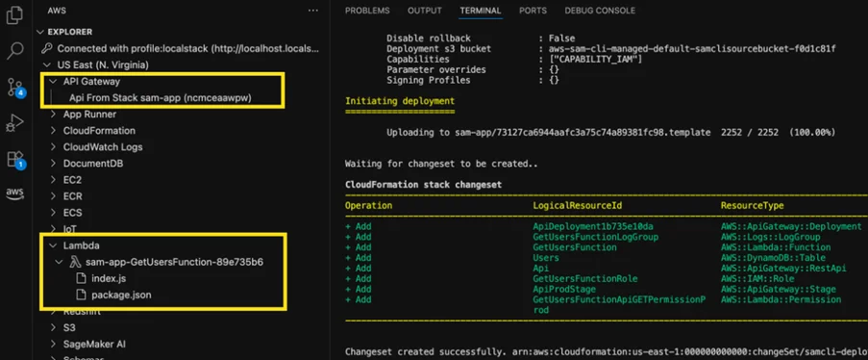Open Extensions view with 1 badge

[x=15, y=159]
